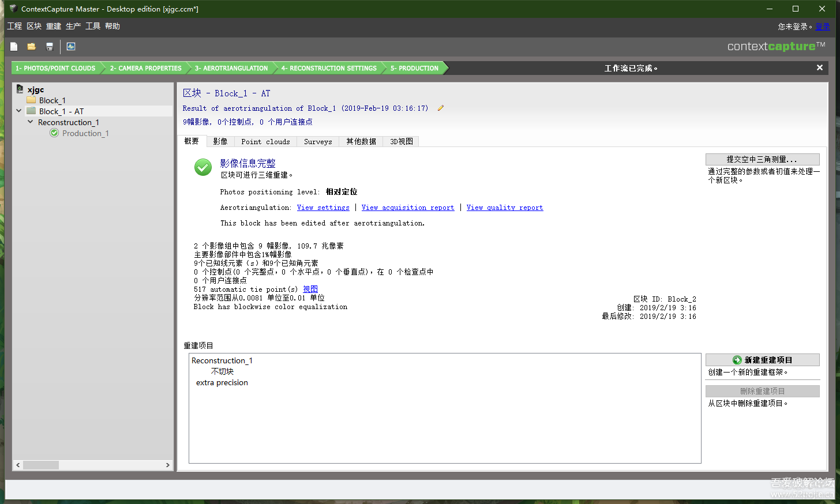
Task: Click the green check icon beside Production_1
Action: point(54,133)
